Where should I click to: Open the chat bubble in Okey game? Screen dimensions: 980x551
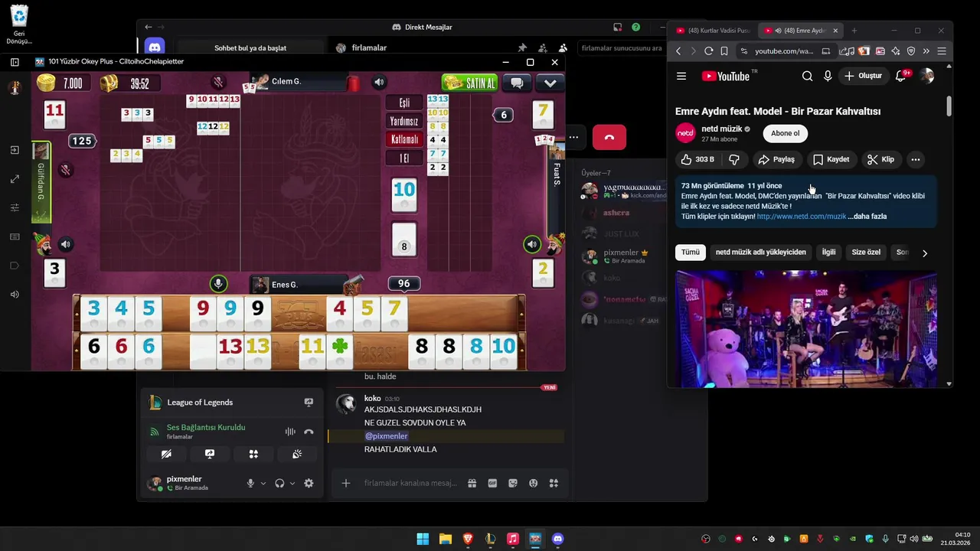517,83
